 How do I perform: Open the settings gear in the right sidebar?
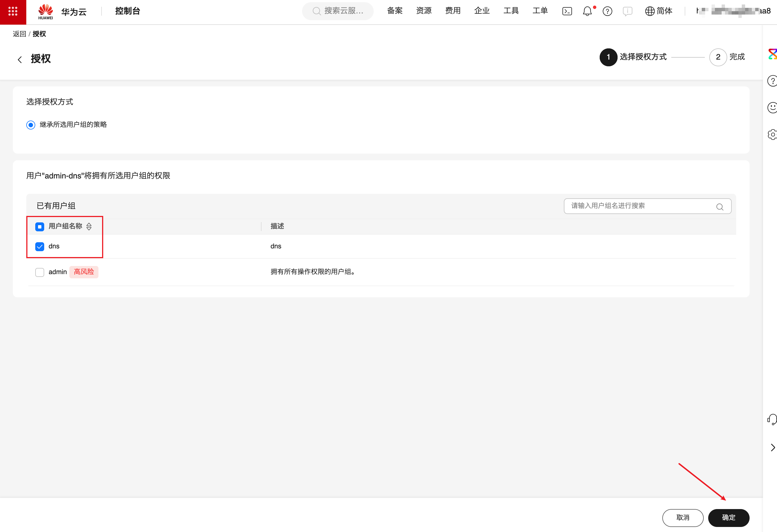pos(772,135)
